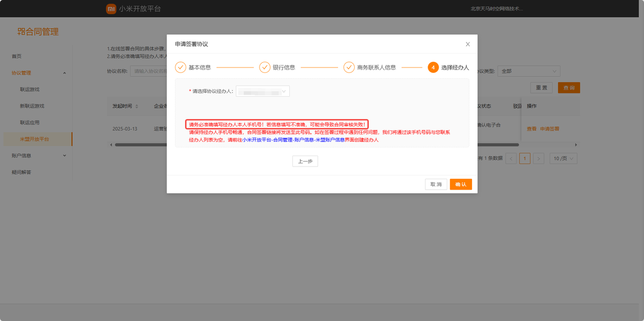644x321 pixels.
Task: Select 联运游戏 in the sidebar
Action: pyautogui.click(x=30, y=90)
